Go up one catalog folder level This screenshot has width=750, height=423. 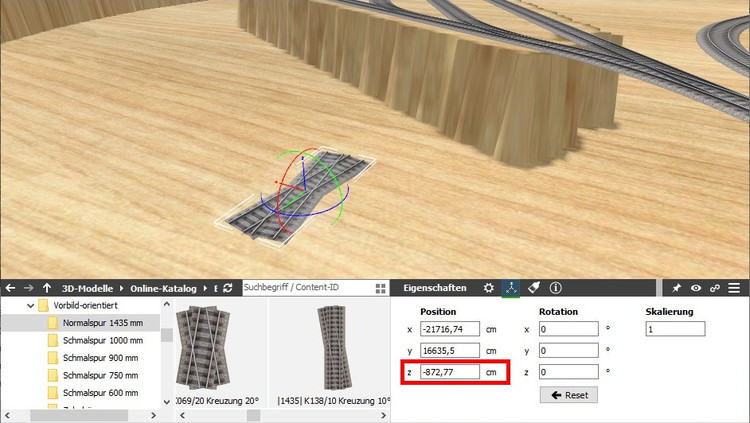click(x=47, y=288)
